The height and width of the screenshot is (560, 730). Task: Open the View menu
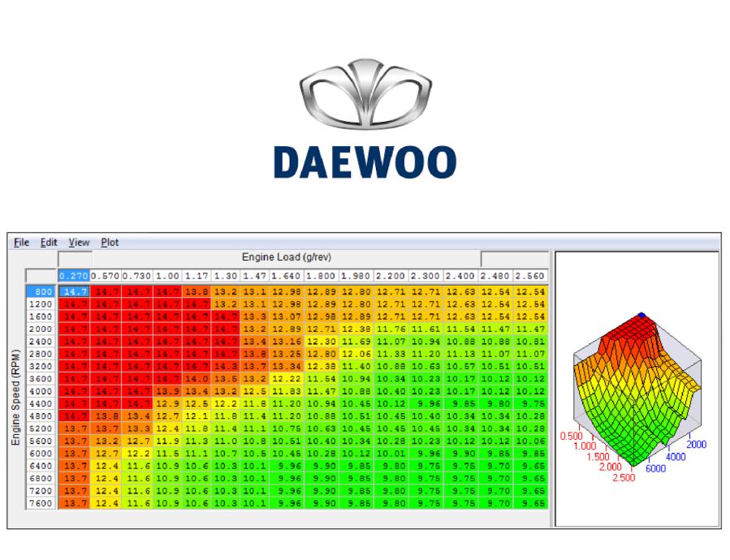pyautogui.click(x=78, y=242)
